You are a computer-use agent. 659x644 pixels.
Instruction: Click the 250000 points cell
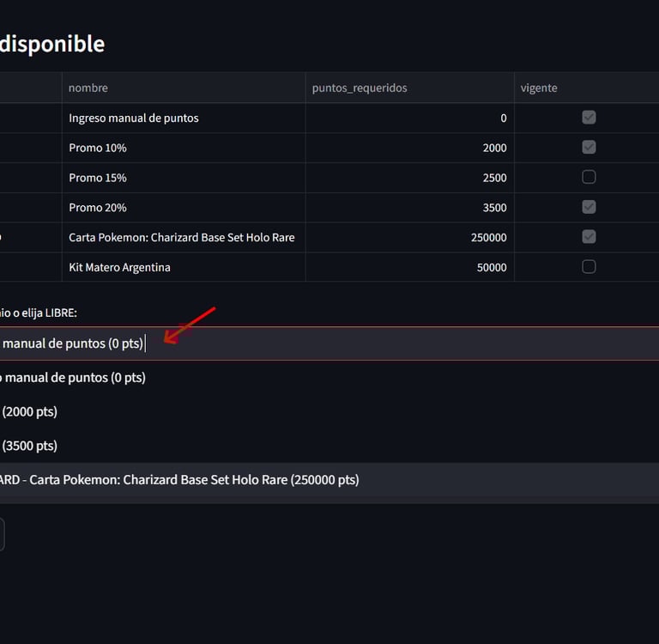(488, 237)
